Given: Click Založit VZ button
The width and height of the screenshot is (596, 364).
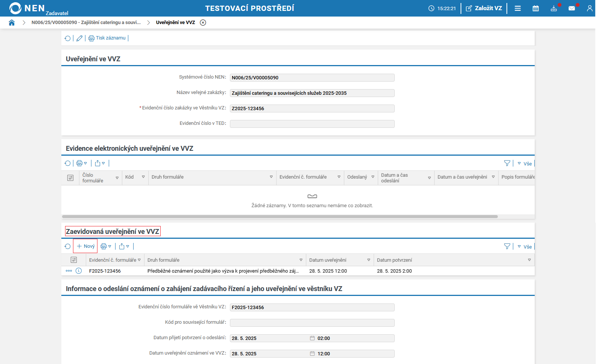Looking at the screenshot, I should [x=484, y=8].
